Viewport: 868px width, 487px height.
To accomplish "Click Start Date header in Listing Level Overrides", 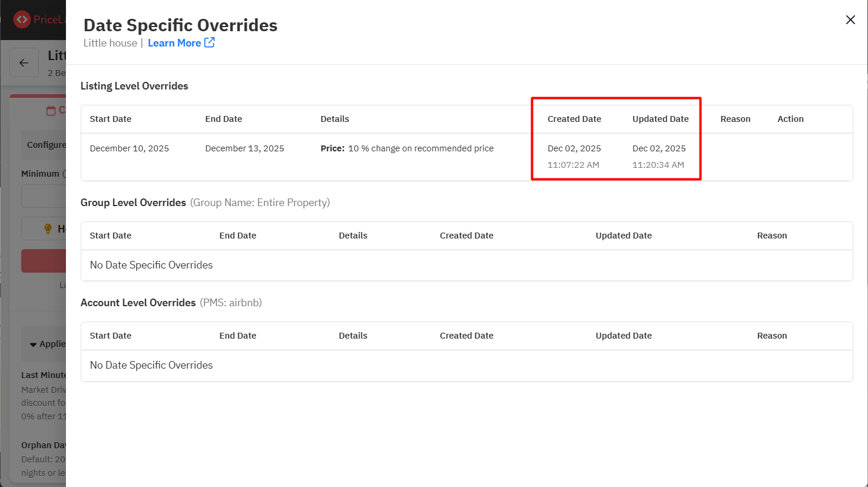I will (111, 119).
